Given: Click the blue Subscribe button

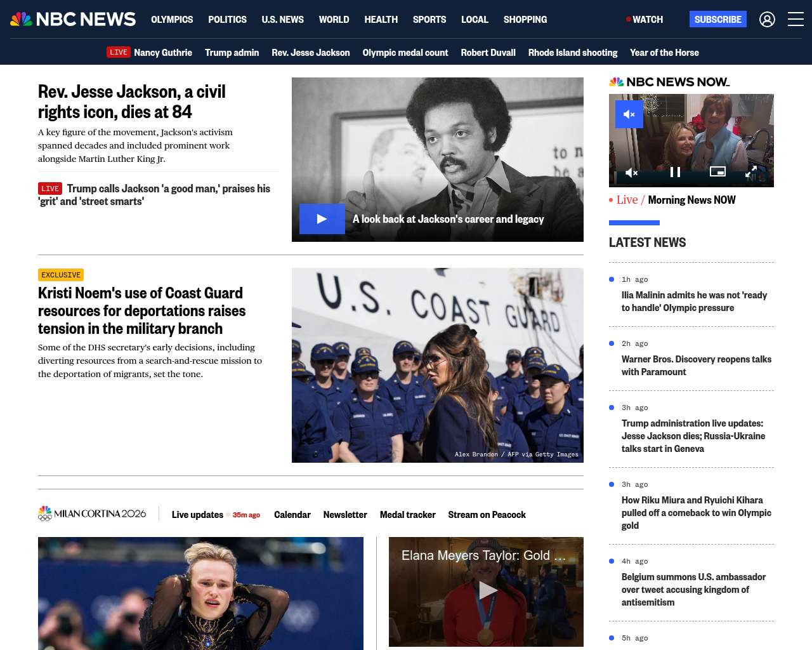Looking at the screenshot, I should tap(717, 20).
